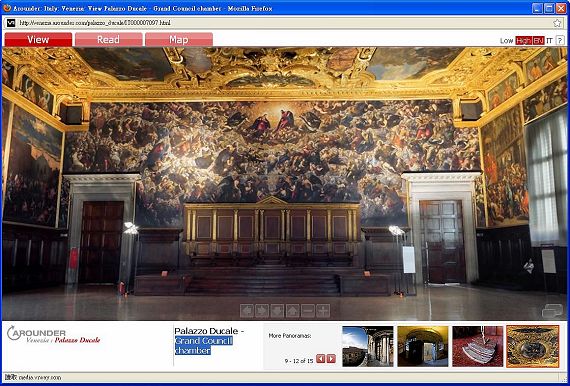Pan the panorama right with the arrow icon
The image size is (570, 386).
pos(262,311)
